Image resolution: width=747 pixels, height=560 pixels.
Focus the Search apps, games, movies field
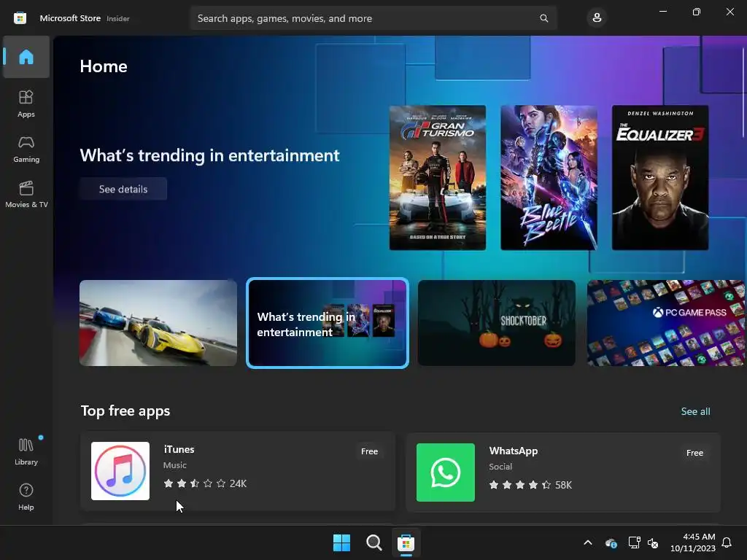[373, 18]
